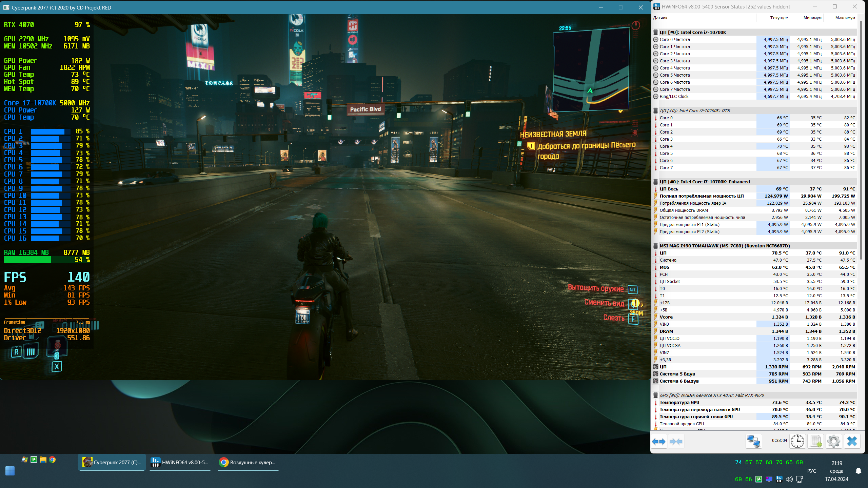Switch to HWiNFO64 taskbar button
The height and width of the screenshot is (488, 868).
point(180,463)
